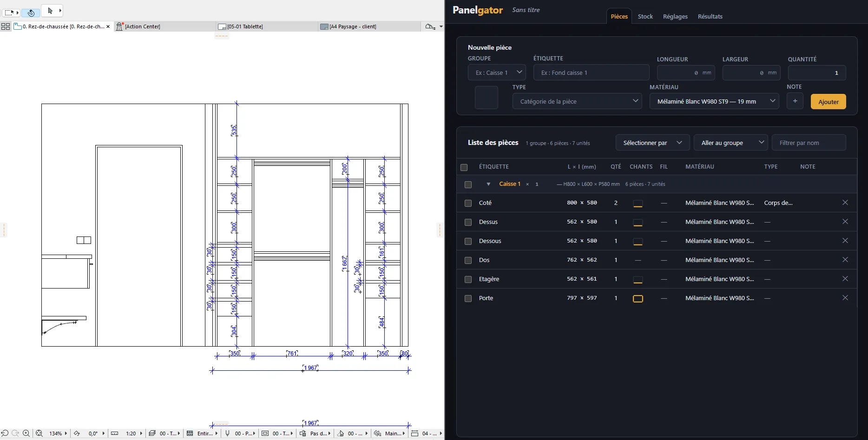Expand the Catégorie de la pièce dropdown
The width and height of the screenshot is (868, 440).
click(577, 101)
